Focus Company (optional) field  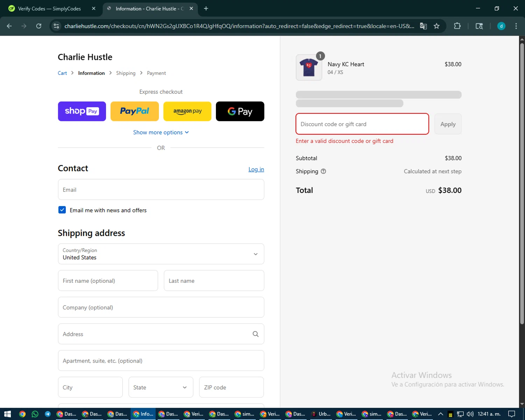(161, 307)
